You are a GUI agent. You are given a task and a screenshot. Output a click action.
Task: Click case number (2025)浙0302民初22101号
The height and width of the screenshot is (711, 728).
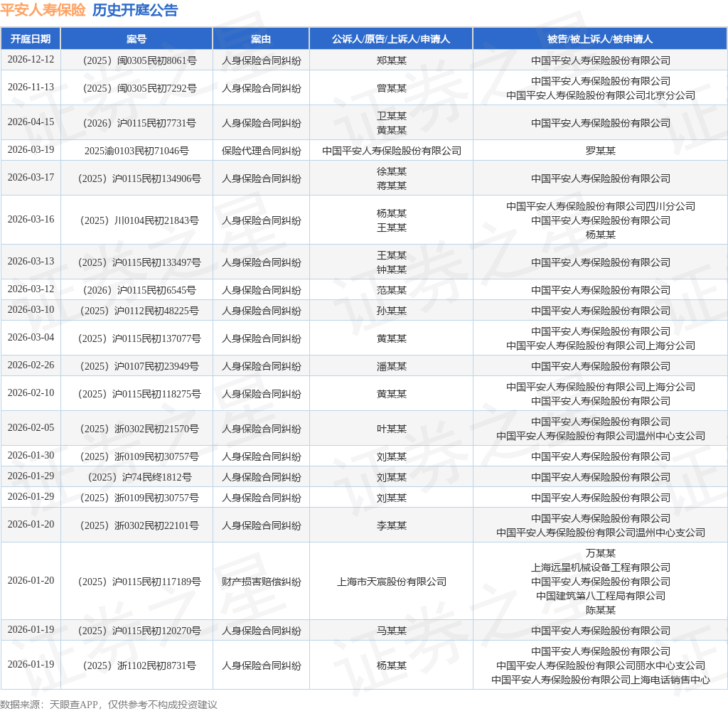[x=140, y=525]
